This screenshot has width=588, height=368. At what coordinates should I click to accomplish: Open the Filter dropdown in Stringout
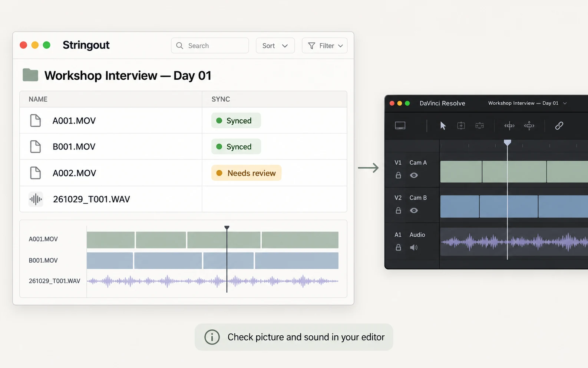325,46
